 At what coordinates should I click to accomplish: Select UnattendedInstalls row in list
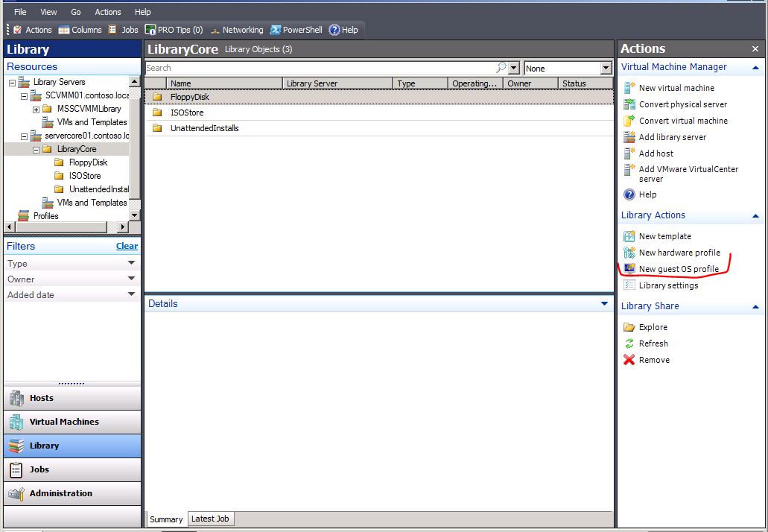click(378, 128)
